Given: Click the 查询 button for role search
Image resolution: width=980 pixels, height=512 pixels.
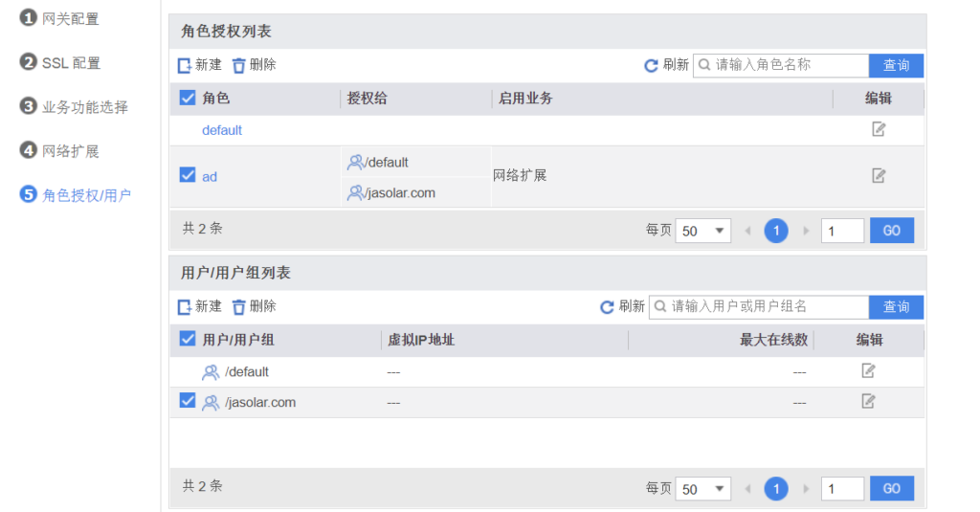Looking at the screenshot, I should pos(896,65).
